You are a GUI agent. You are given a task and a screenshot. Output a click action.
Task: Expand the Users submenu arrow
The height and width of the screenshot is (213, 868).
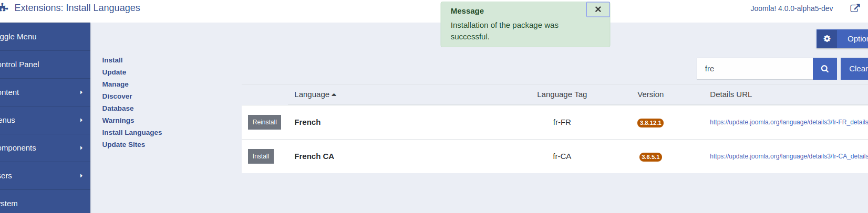point(81,176)
